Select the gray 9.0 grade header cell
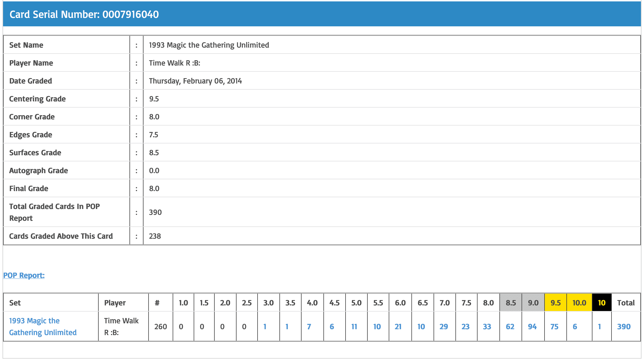The image size is (644, 362). click(533, 303)
